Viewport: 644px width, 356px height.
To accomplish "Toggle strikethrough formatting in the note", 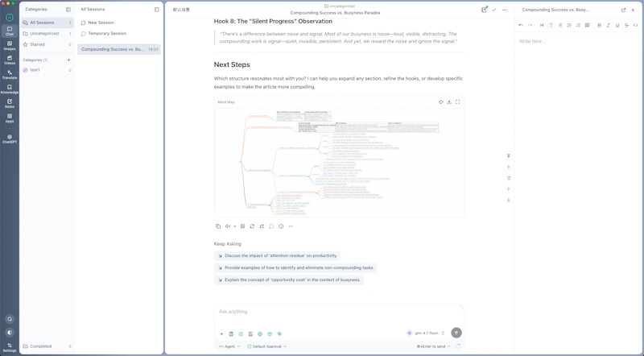I will point(626,26).
